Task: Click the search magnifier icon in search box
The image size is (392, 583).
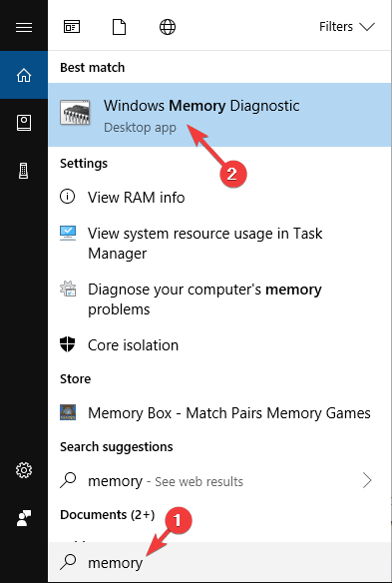Action: [x=68, y=562]
